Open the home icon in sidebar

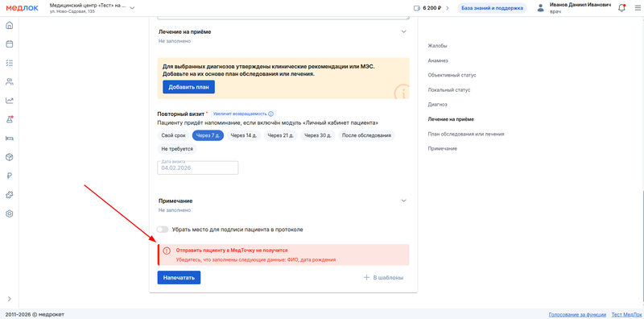tap(10, 26)
